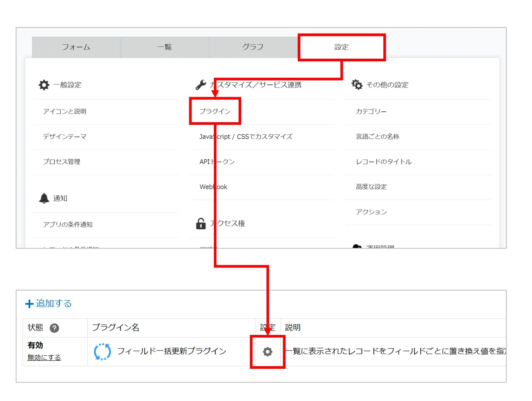Screen dimensions: 532x401
Task: Click the 追加する link
Action: pos(53,304)
